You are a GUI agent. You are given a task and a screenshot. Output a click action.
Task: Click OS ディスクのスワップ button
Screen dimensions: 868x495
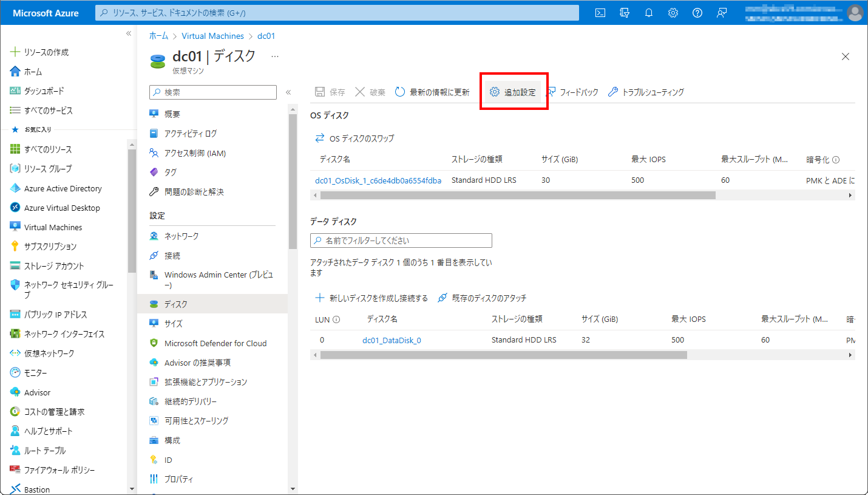354,138
